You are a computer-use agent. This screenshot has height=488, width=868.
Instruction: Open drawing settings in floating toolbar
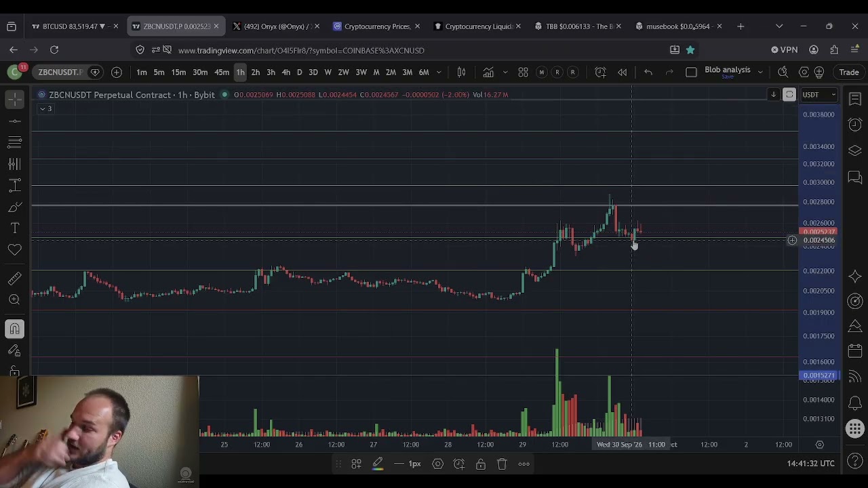click(437, 464)
